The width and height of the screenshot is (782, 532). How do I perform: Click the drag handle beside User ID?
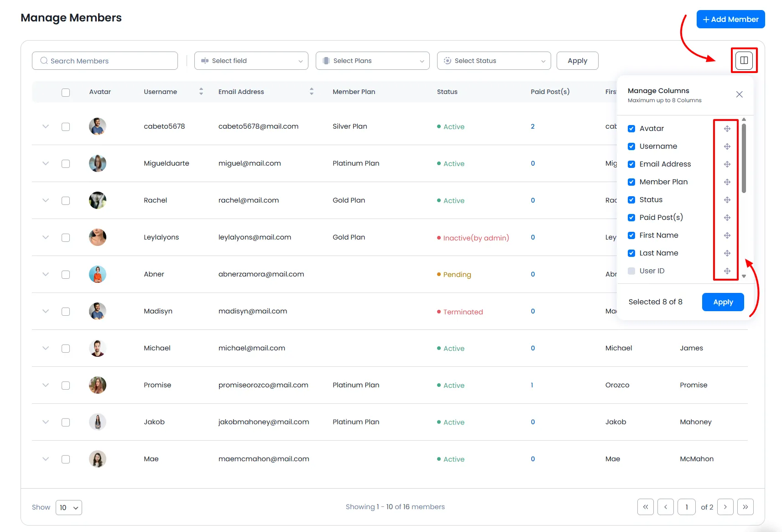tap(727, 271)
